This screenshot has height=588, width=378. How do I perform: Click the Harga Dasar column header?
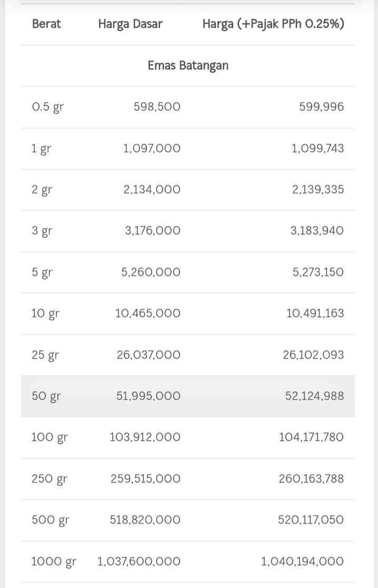130,24
